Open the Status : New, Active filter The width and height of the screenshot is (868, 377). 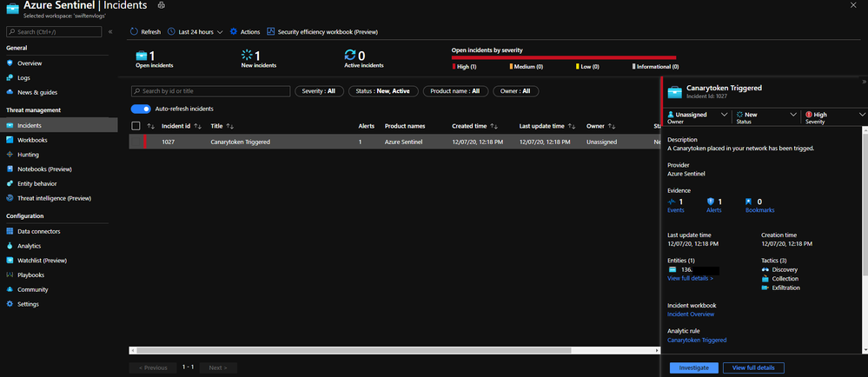tap(383, 91)
